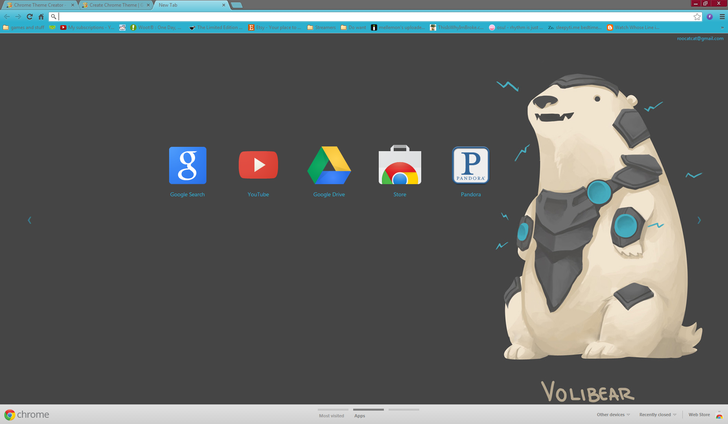Switch to Most visited page
This screenshot has height=424, width=728.
click(332, 413)
